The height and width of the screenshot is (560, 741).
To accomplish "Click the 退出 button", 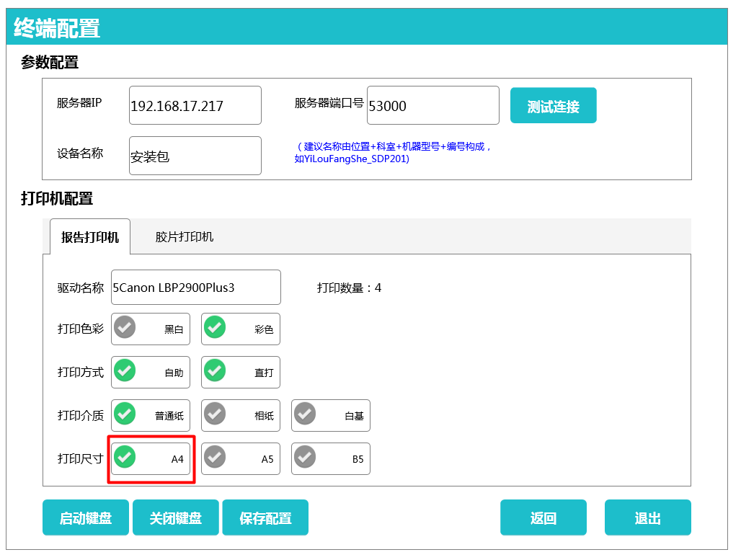I will [647, 518].
